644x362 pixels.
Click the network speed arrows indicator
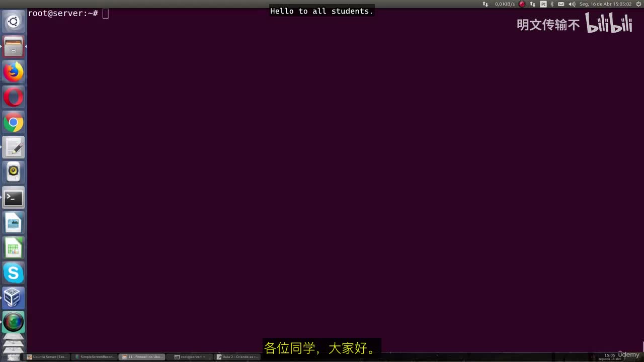tap(486, 4)
